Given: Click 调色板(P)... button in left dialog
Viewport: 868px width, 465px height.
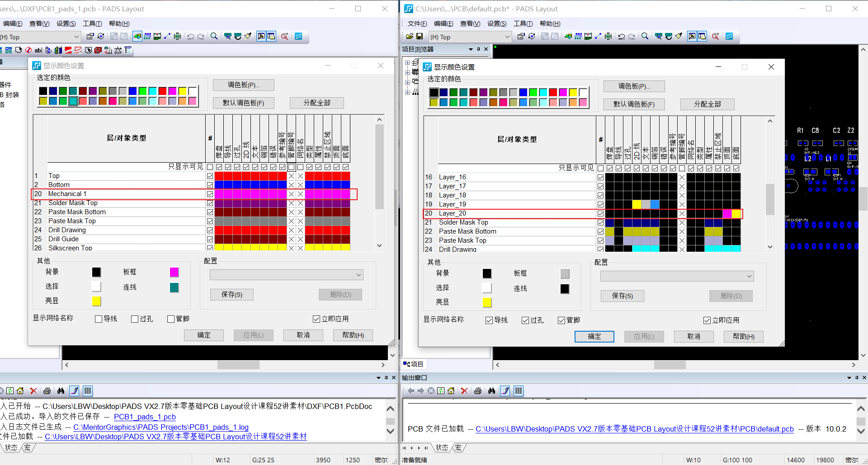Looking at the screenshot, I should tap(243, 85).
